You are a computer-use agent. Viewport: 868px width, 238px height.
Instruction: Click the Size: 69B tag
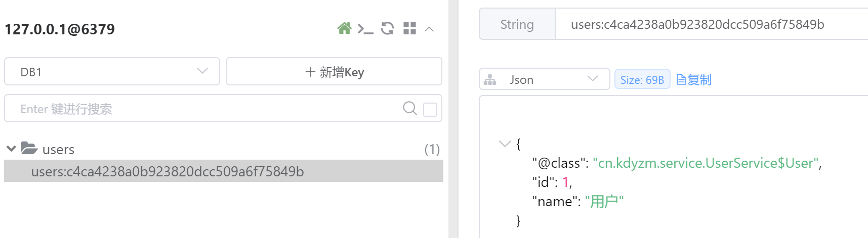point(642,80)
